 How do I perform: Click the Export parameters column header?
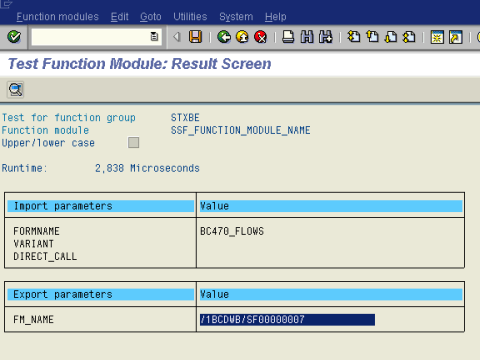click(x=101, y=294)
